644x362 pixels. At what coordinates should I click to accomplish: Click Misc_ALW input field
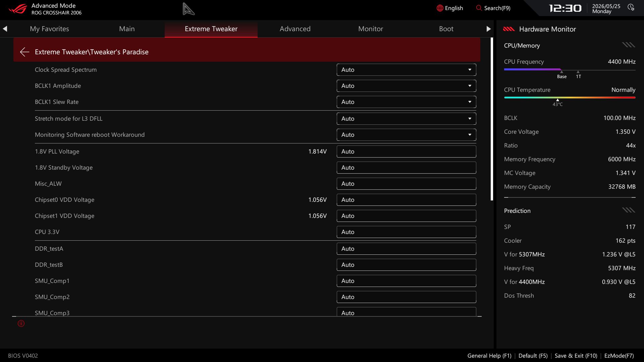(x=406, y=184)
